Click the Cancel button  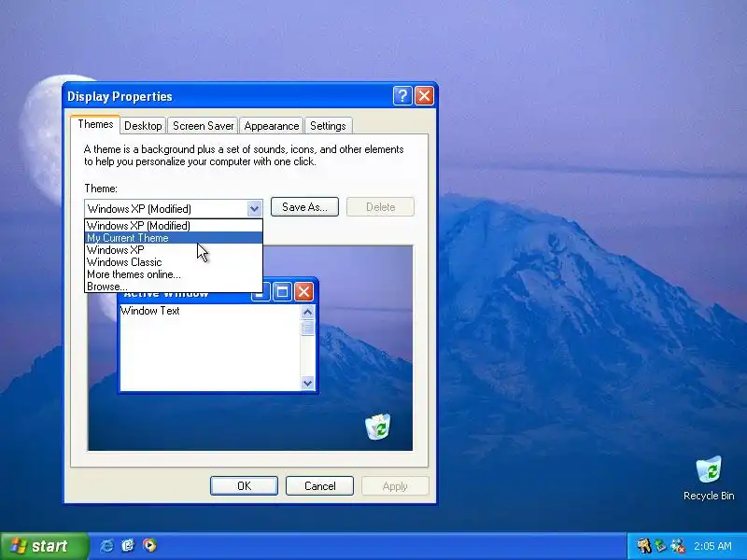[x=319, y=485]
